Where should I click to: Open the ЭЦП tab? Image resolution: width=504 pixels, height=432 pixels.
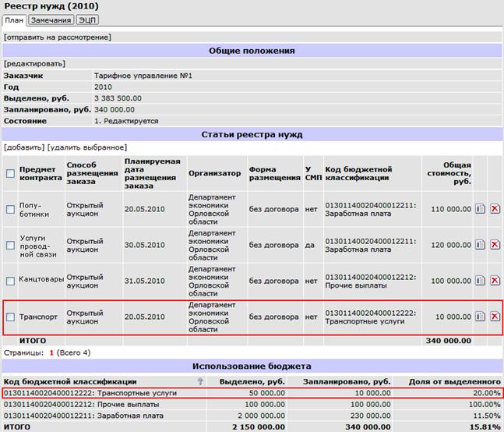pyautogui.click(x=87, y=20)
